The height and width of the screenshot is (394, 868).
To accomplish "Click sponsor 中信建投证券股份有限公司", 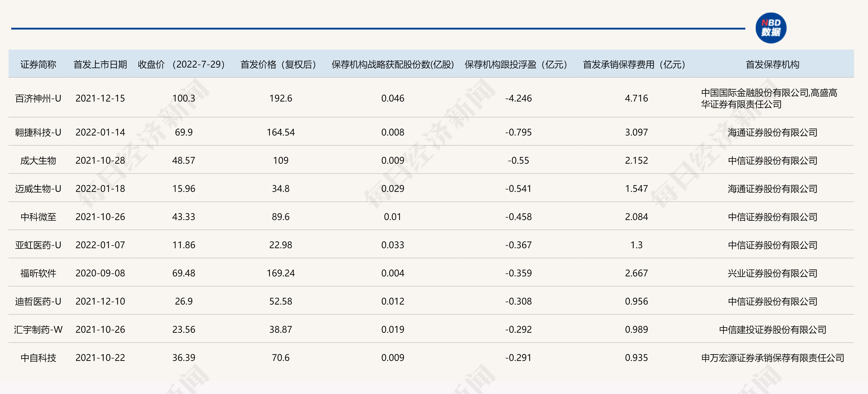I will (772, 330).
